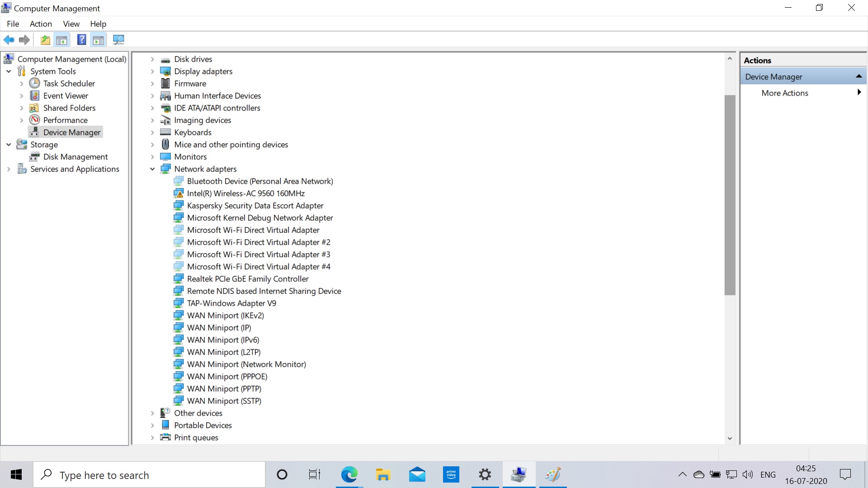Click the scrollbar down arrow
868x488 pixels.
click(x=730, y=438)
